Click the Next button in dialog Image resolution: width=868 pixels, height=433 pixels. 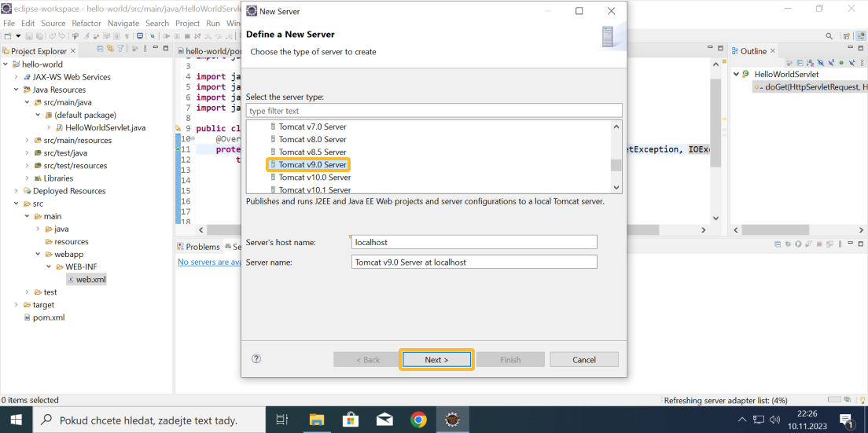click(437, 359)
